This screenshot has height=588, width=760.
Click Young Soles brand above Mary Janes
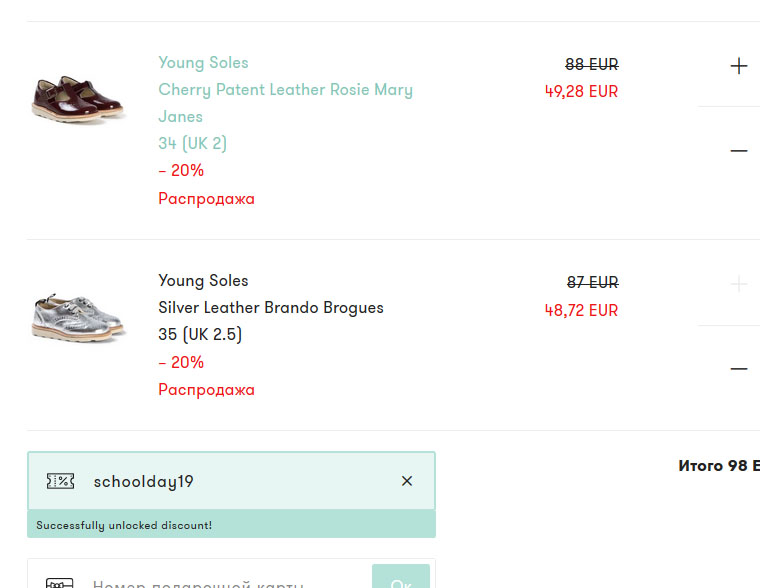[203, 63]
